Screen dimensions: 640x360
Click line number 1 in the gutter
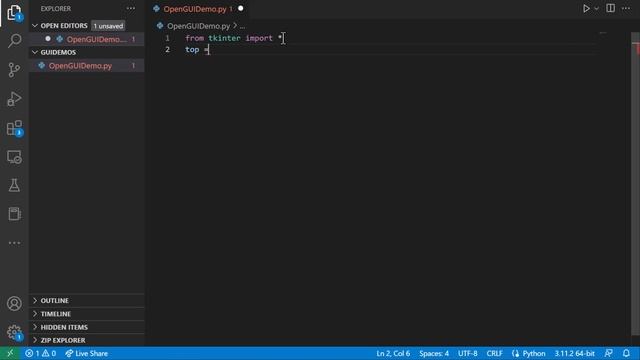coord(167,38)
